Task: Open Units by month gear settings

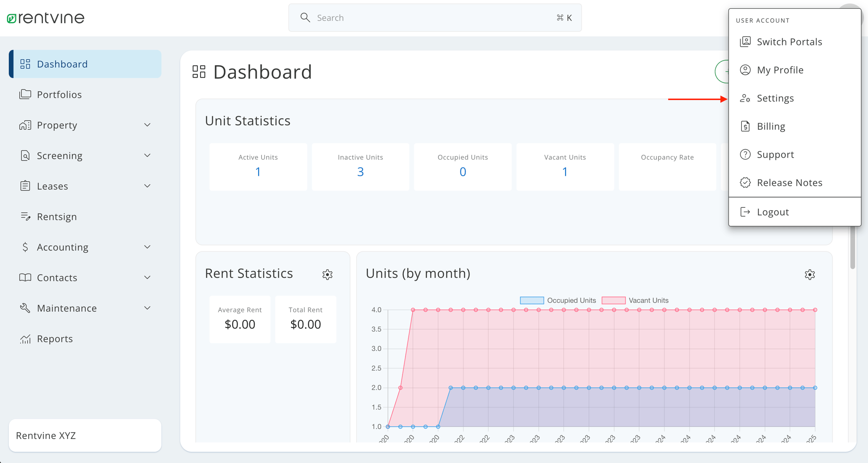Action: click(x=810, y=275)
